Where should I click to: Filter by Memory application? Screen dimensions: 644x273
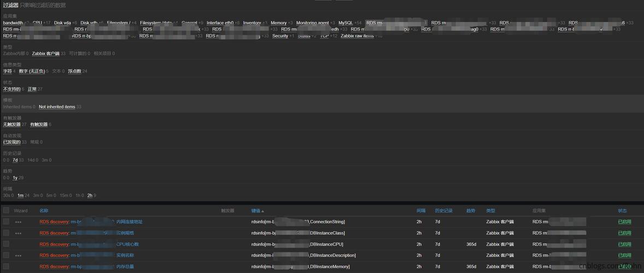click(278, 23)
